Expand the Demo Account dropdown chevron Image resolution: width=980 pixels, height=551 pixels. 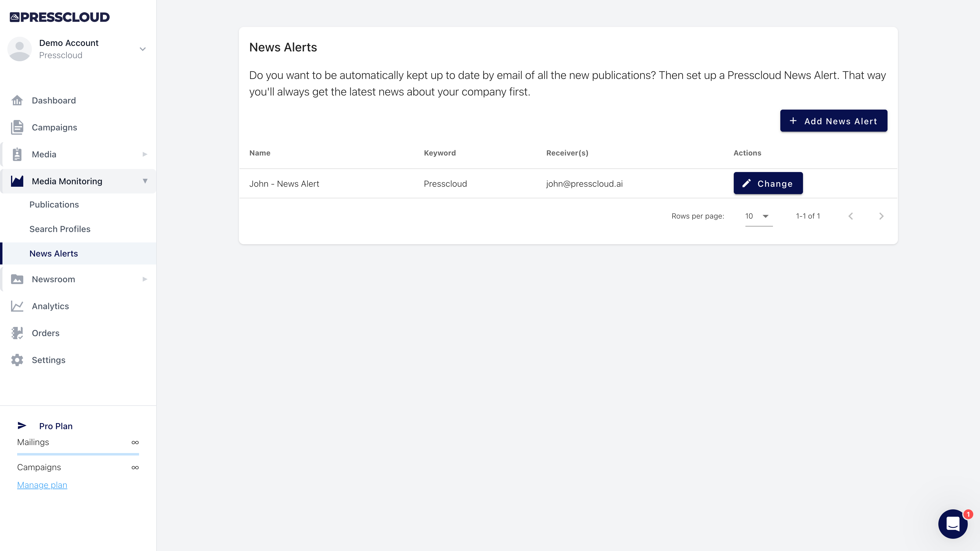tap(143, 49)
